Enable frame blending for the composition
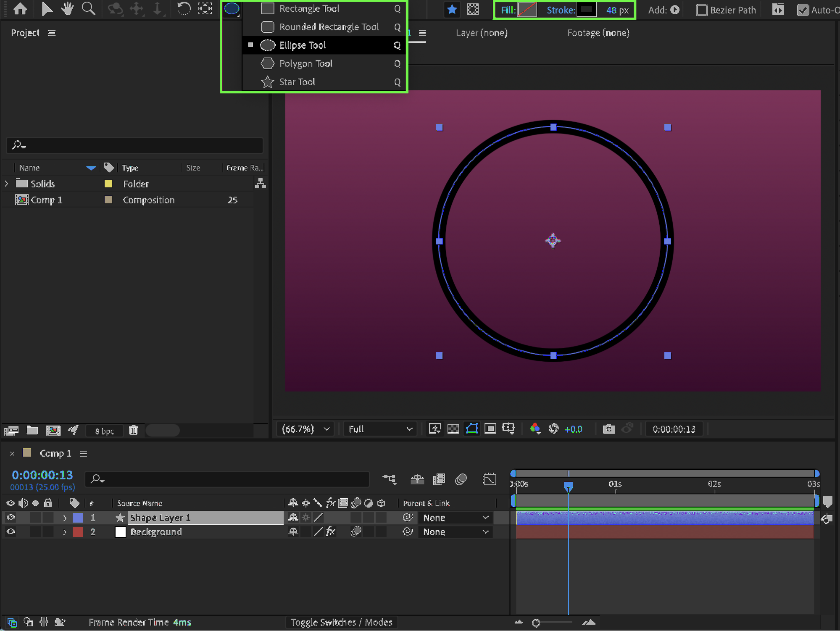The height and width of the screenshot is (631, 840). pyautogui.click(x=439, y=479)
